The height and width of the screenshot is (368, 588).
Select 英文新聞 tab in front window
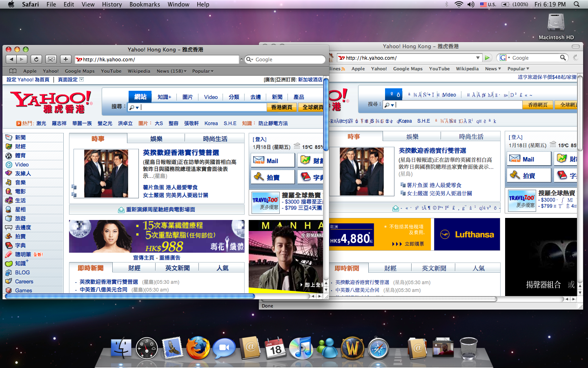(178, 268)
